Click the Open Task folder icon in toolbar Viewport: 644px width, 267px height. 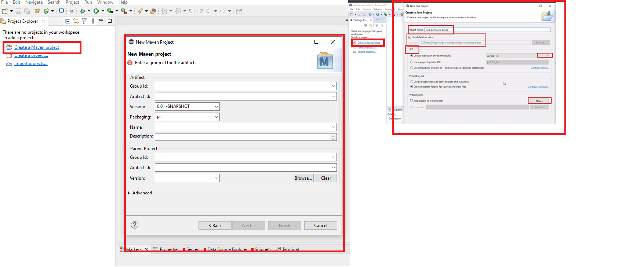[x=153, y=11]
